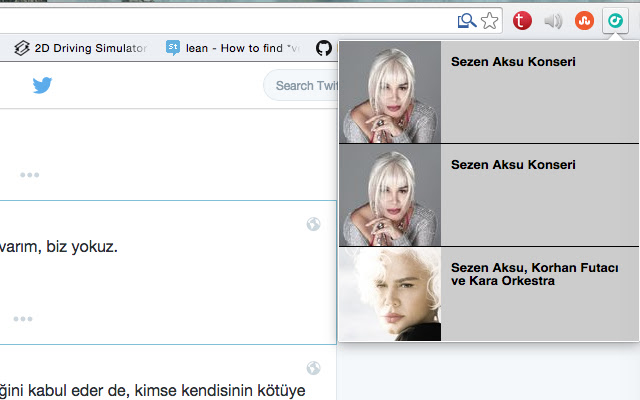Image resolution: width=640 pixels, height=400 pixels.
Task: Open the StumbleUpon extension icon
Action: click(x=584, y=21)
